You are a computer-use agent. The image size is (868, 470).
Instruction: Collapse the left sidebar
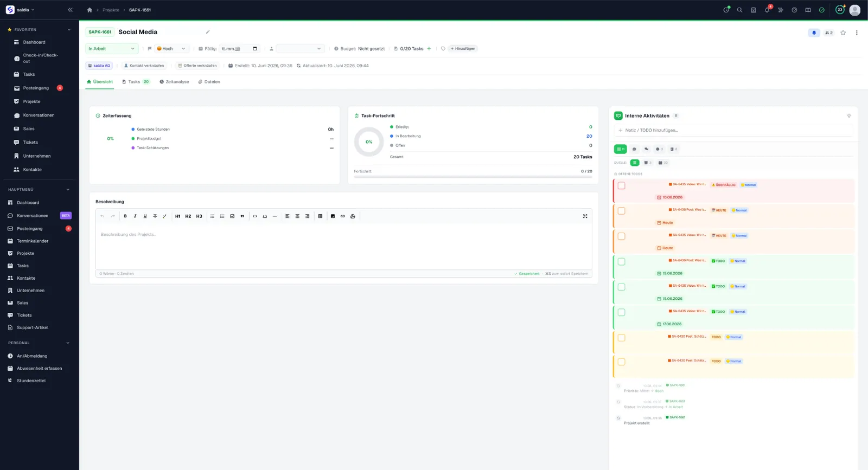click(70, 10)
